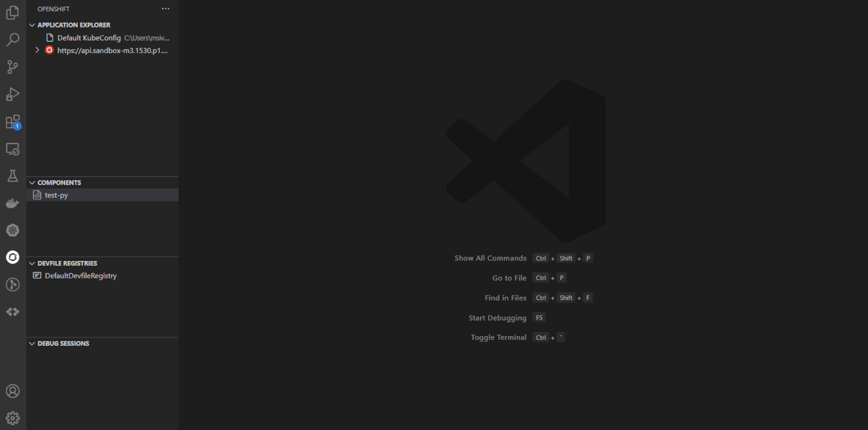Click the active OpenShift activity bar icon
Screen dimensions: 868x430
(13, 257)
